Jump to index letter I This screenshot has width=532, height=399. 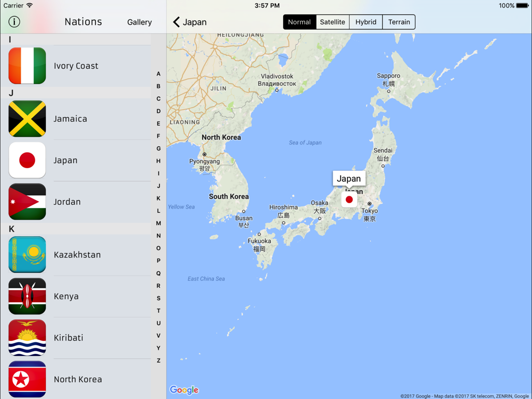159,173
